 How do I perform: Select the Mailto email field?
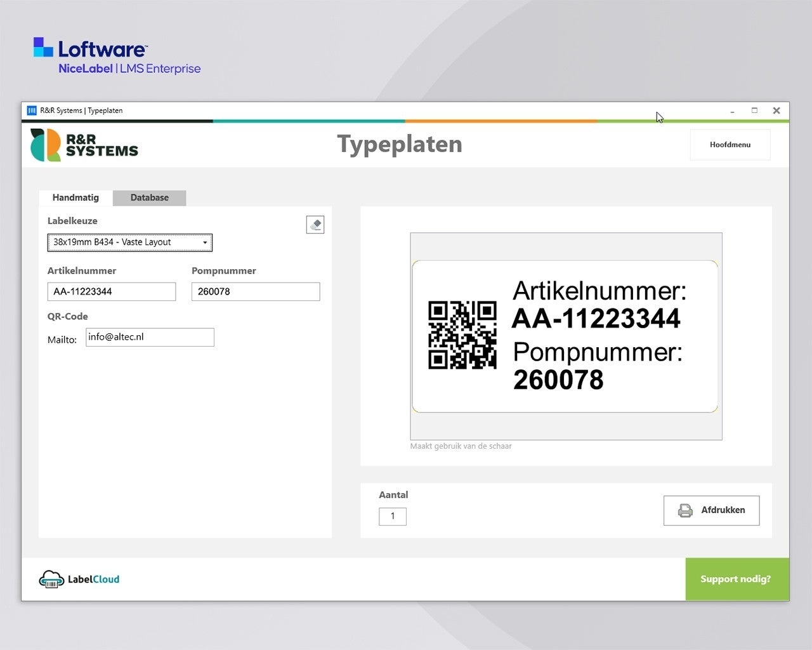(150, 337)
